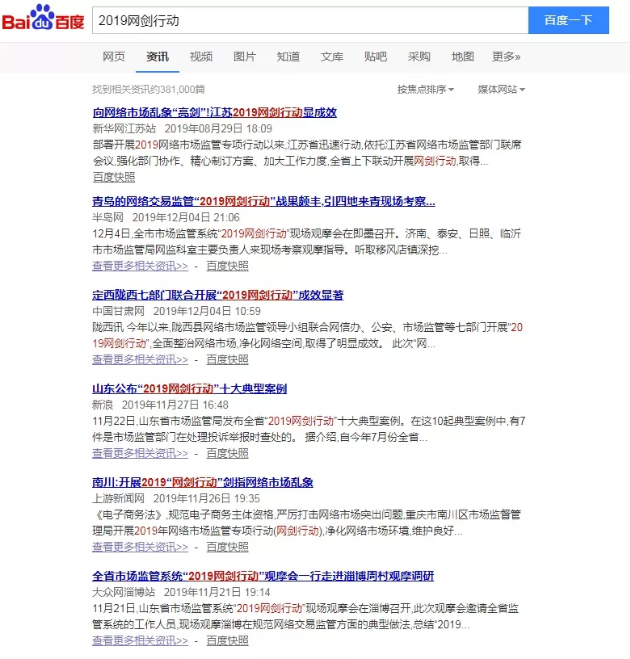Open 百度快照 under the 新华网江苏站 result
630x659 pixels.
click(x=113, y=177)
